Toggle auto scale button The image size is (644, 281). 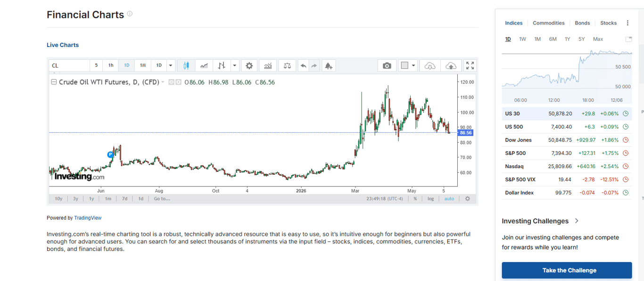449,199
